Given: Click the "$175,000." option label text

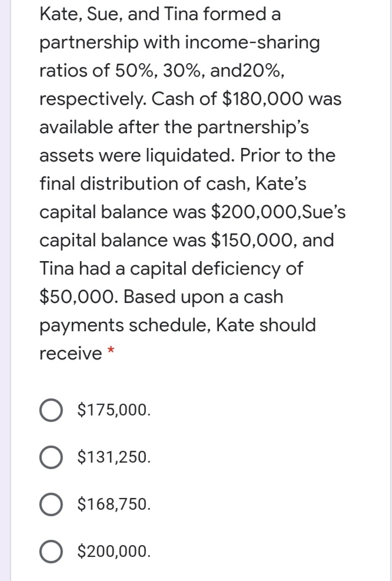Looking at the screenshot, I should 114,409.
